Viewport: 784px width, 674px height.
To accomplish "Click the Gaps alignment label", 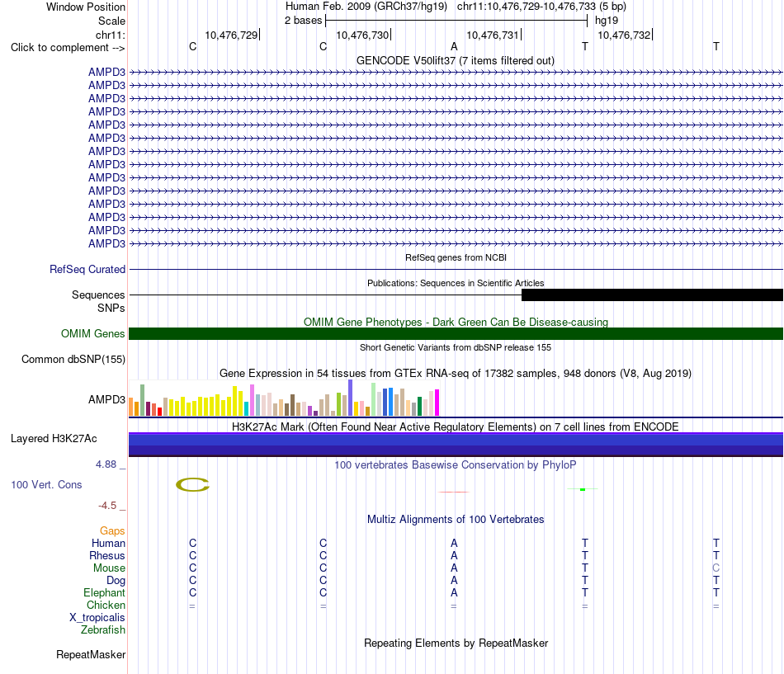I will [112, 530].
